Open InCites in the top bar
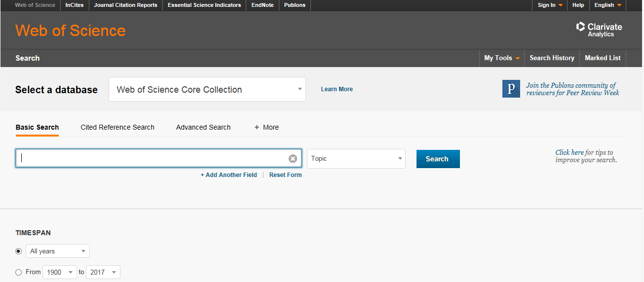The width and height of the screenshot is (644, 282). coord(75,5)
